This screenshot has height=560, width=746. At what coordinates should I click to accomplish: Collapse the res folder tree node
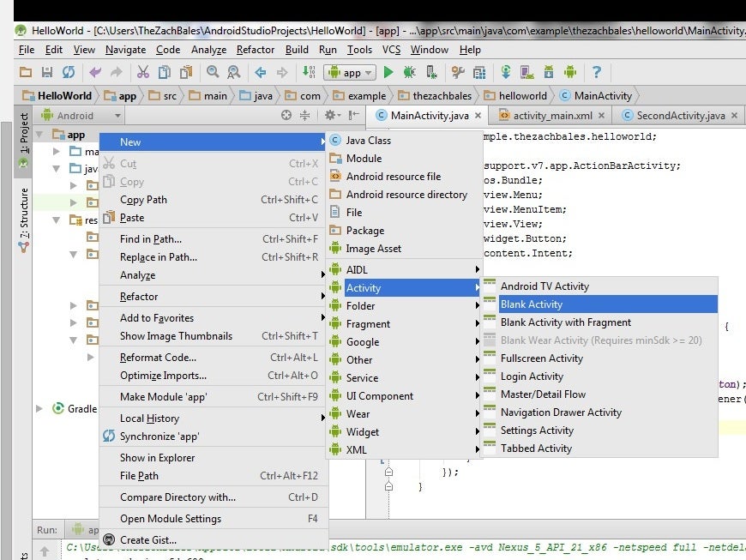(x=57, y=220)
